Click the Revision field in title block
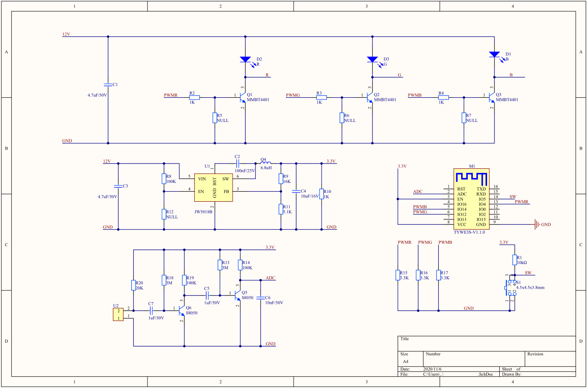Image resolution: width=588 pixels, height=389 pixels. [x=551, y=358]
